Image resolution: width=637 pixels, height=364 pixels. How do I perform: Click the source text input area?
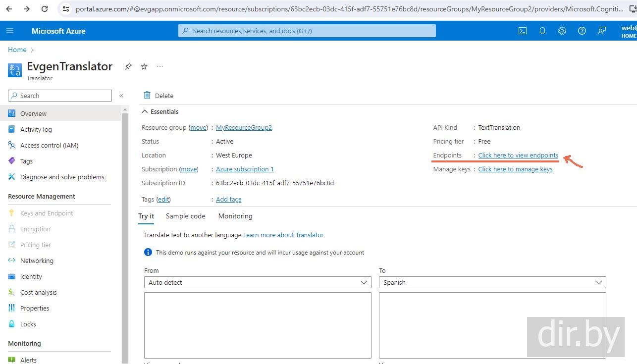(x=258, y=325)
